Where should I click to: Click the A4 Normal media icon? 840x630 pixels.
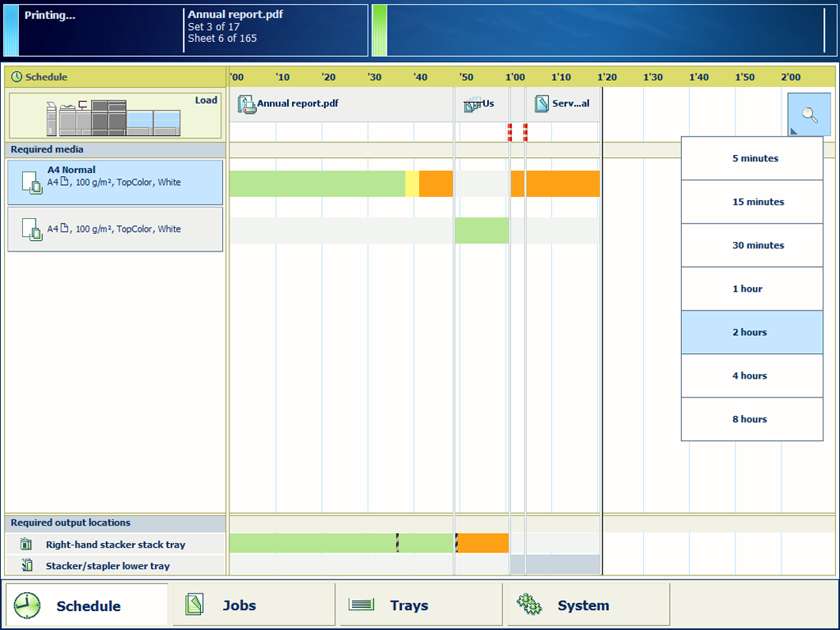click(32, 183)
